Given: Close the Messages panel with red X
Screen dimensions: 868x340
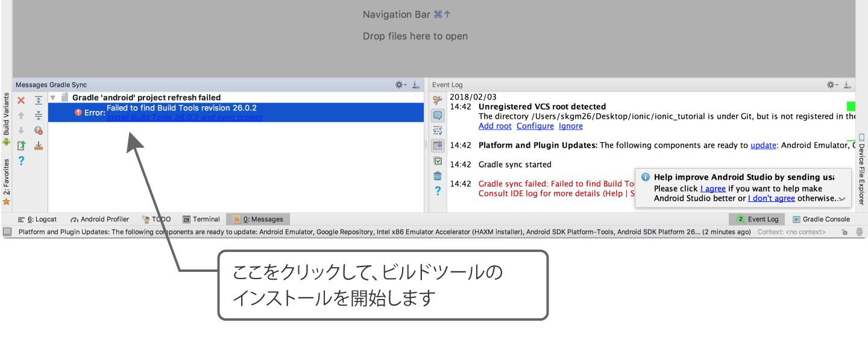Looking at the screenshot, I should click(21, 101).
